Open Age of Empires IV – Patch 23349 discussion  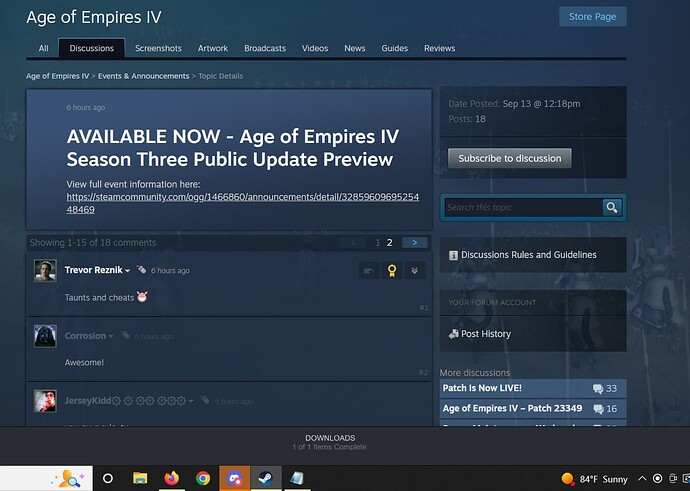(x=512, y=408)
